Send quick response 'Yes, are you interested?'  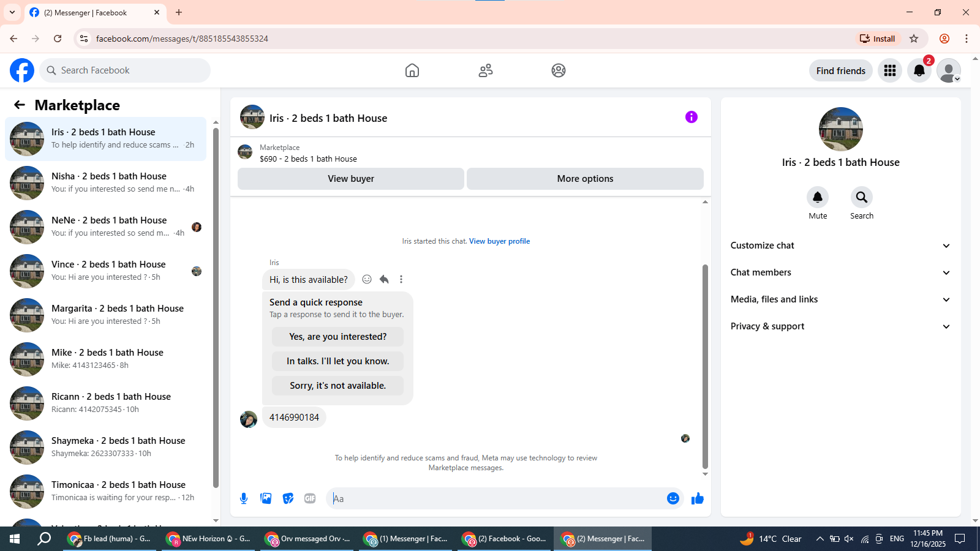pyautogui.click(x=338, y=337)
